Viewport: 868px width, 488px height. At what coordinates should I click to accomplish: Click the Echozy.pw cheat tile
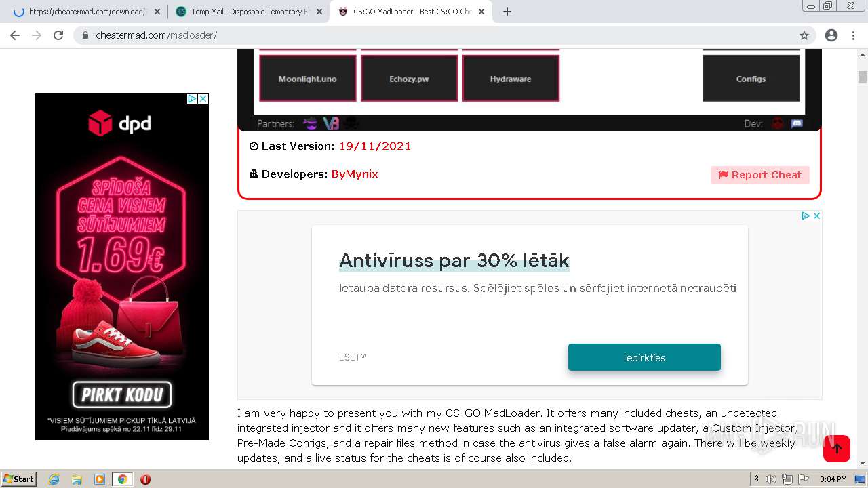pos(409,79)
